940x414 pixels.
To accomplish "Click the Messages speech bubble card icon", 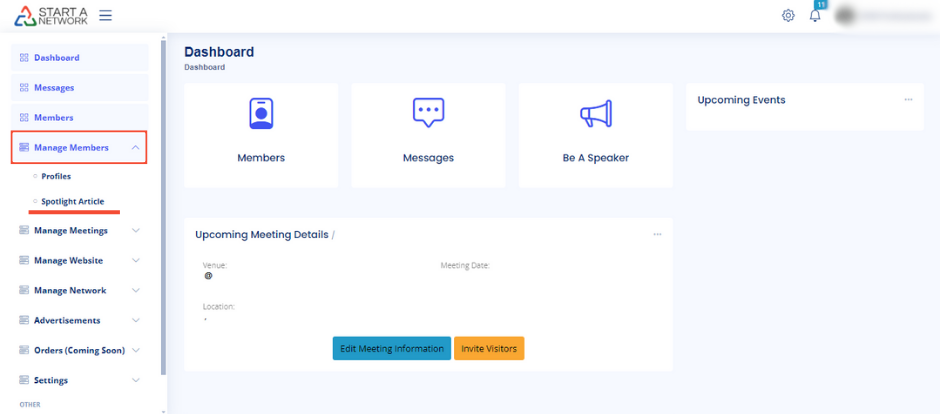I will [x=428, y=113].
